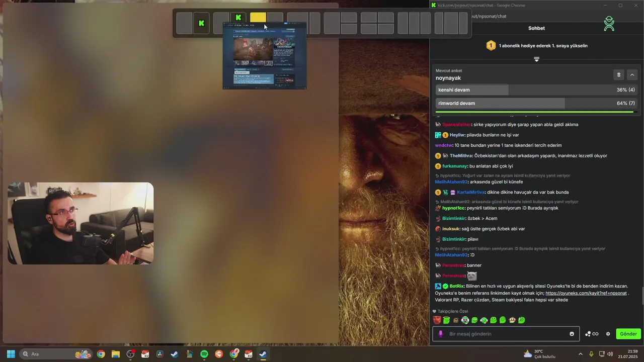Click the Takipçilere Özel label

[x=453, y=311]
